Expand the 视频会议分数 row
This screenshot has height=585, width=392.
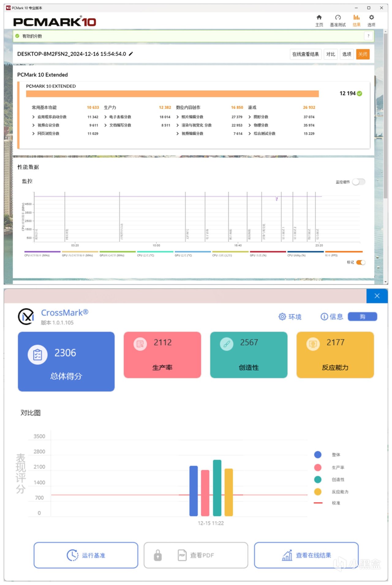[x=33, y=125]
